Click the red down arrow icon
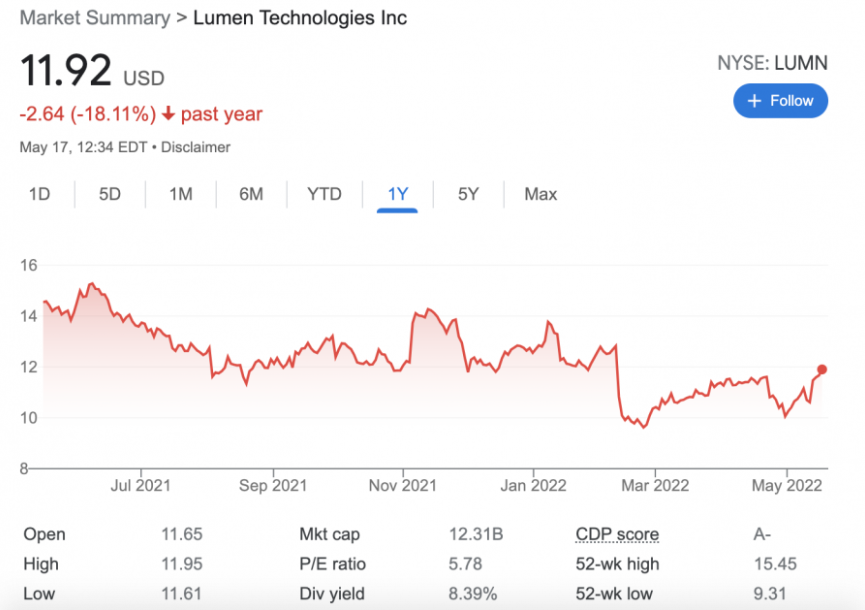Screen dimensions: 865x610 coord(168,114)
